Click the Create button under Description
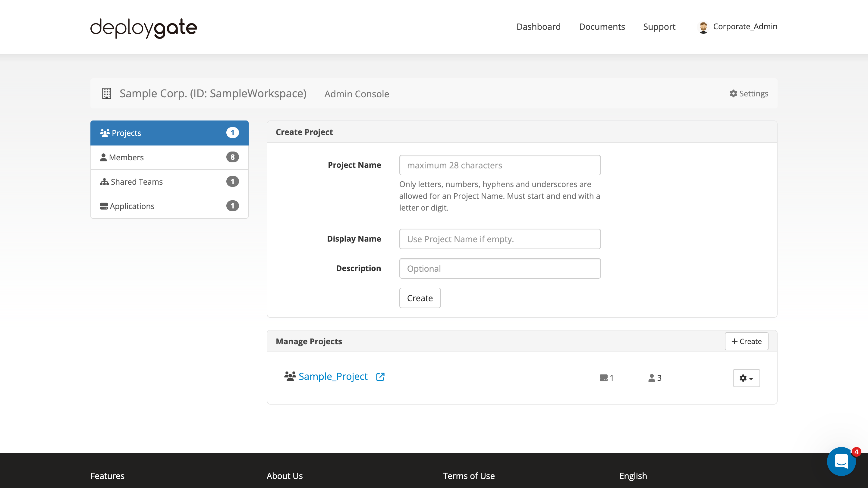Screen dimensions: 868x488 (x=420, y=298)
